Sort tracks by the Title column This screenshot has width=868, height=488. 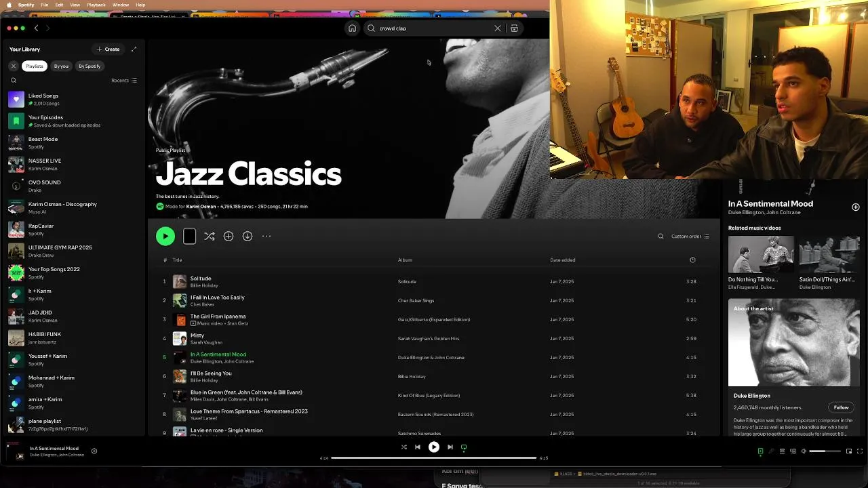click(x=177, y=260)
